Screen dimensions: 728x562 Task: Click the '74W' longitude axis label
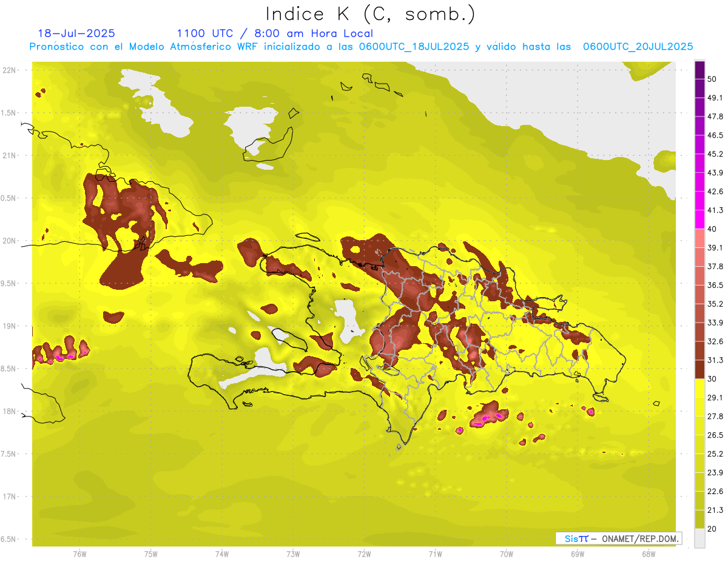click(222, 554)
